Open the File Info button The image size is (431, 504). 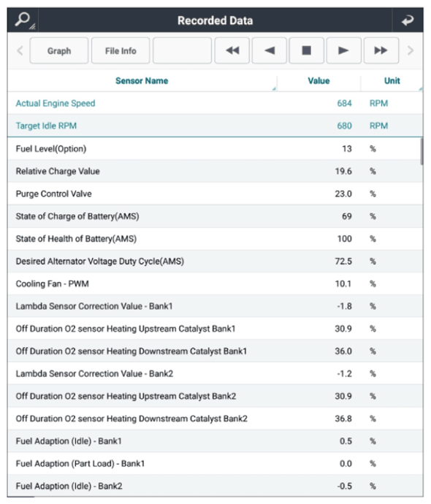[121, 50]
